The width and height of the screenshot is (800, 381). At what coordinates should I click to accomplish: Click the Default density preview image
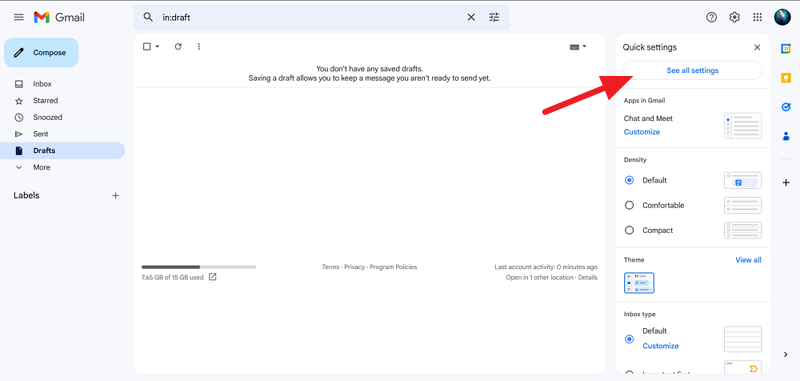(x=743, y=180)
